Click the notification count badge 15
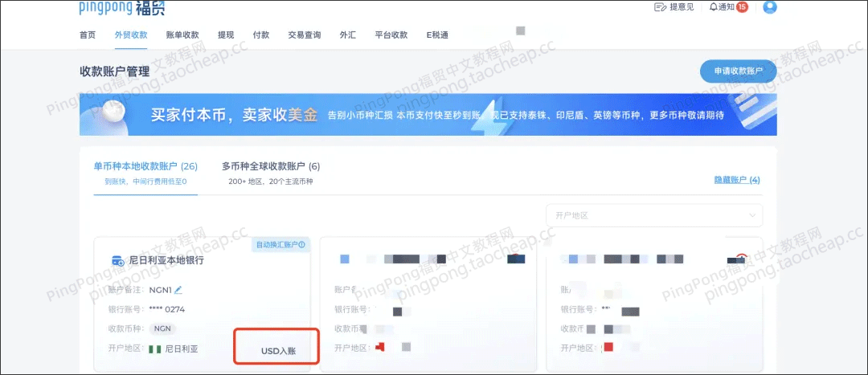The width and height of the screenshot is (868, 375). [x=743, y=7]
